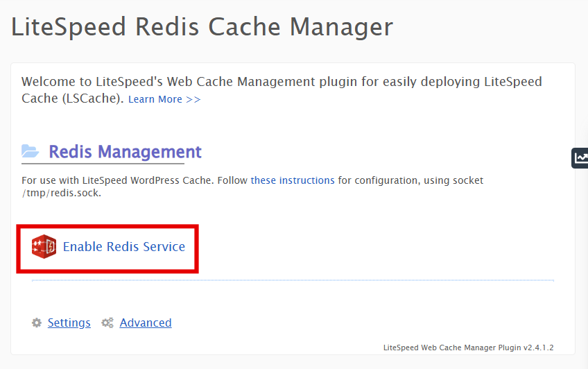Follow the Learn More >> link
Image resolution: width=588 pixels, height=369 pixels.
click(x=164, y=99)
